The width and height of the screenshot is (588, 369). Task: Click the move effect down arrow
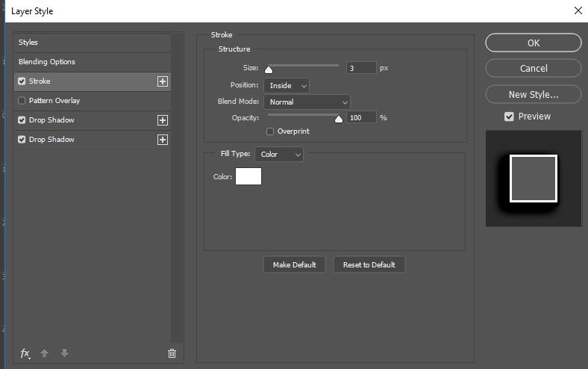(64, 353)
